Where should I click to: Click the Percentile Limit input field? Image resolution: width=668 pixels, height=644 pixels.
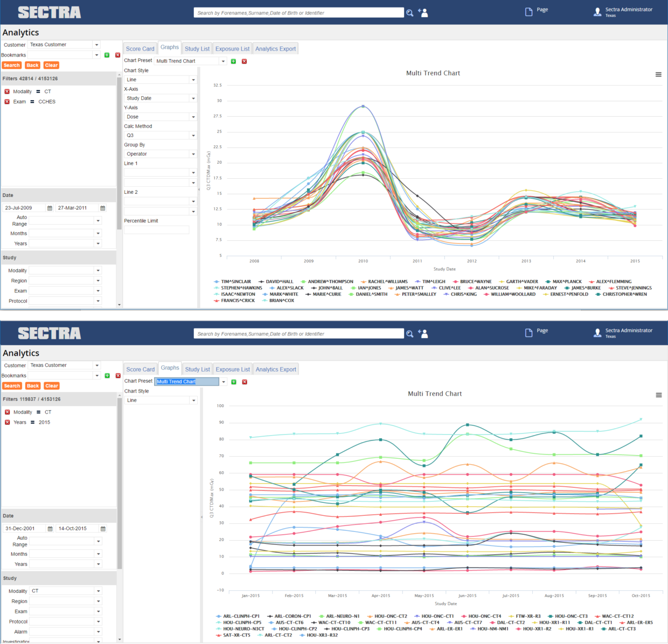pos(156,229)
